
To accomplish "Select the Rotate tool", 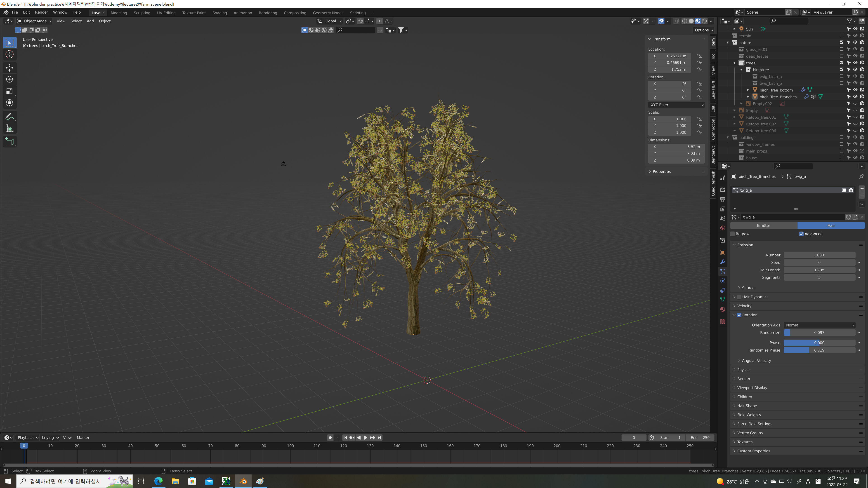I will 9,80.
